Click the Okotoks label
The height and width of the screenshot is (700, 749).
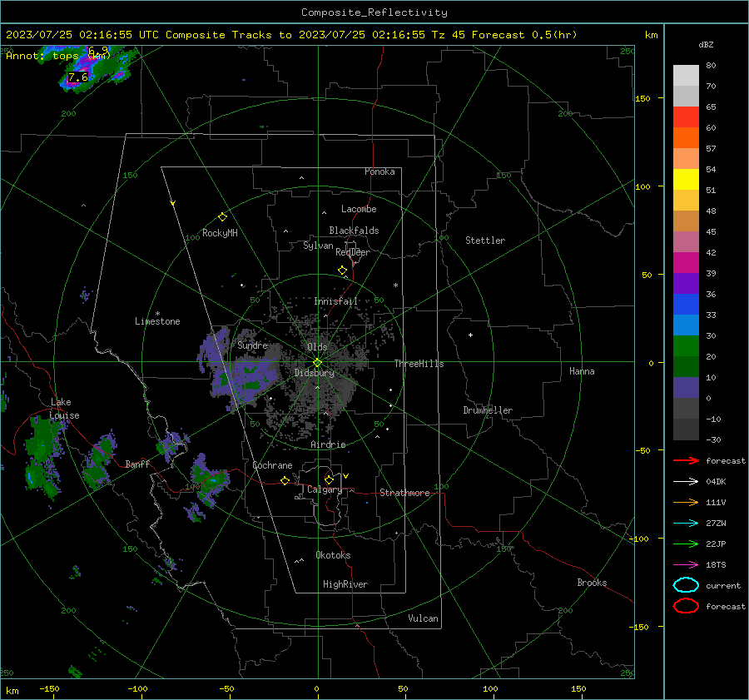pos(333,555)
